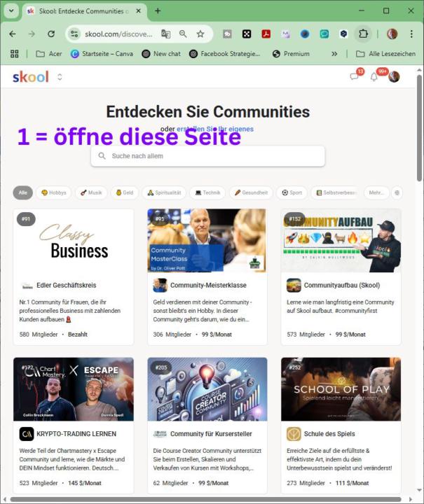Select the 'Hobbys' category filter
The width and height of the screenshot is (424, 504).
(54, 192)
